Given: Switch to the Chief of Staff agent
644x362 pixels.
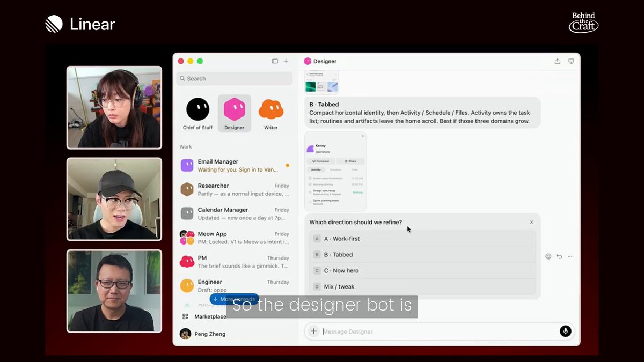Looking at the screenshot, I should (197, 114).
